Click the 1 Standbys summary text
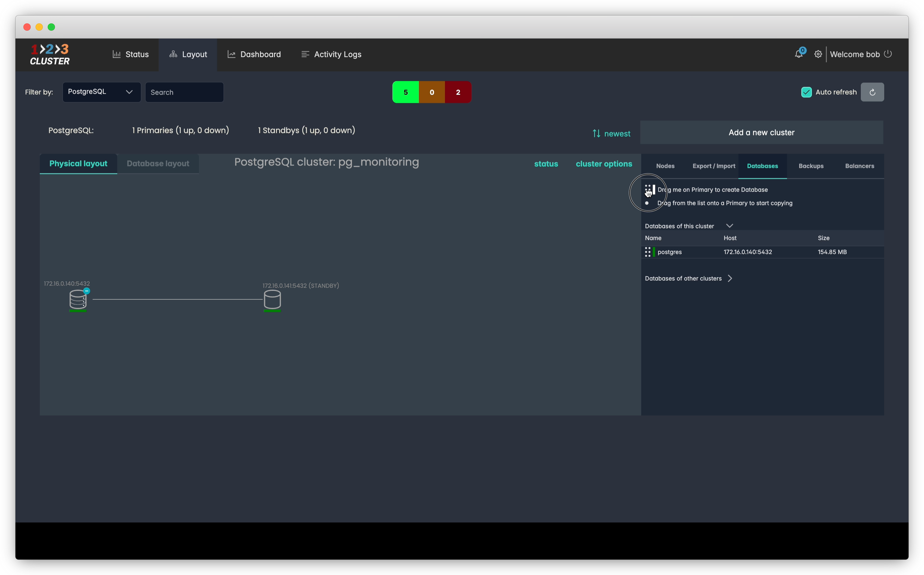924x575 pixels. point(306,131)
